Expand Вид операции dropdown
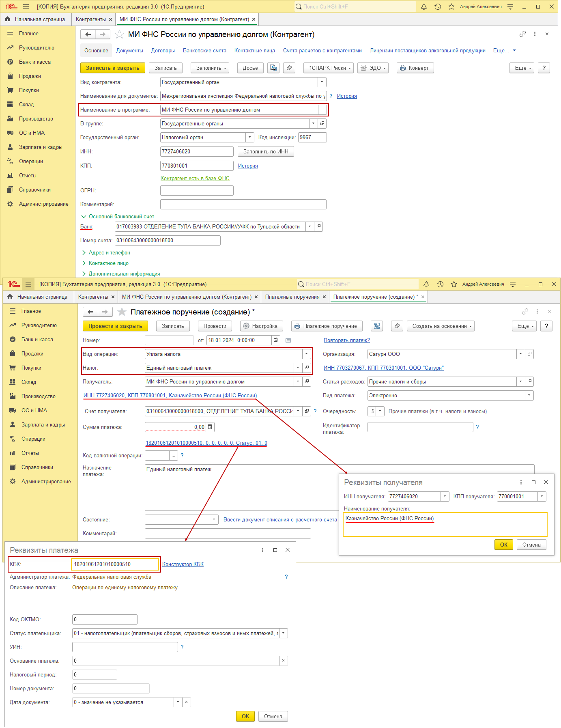Image resolution: width=561 pixels, height=728 pixels. 307,354
